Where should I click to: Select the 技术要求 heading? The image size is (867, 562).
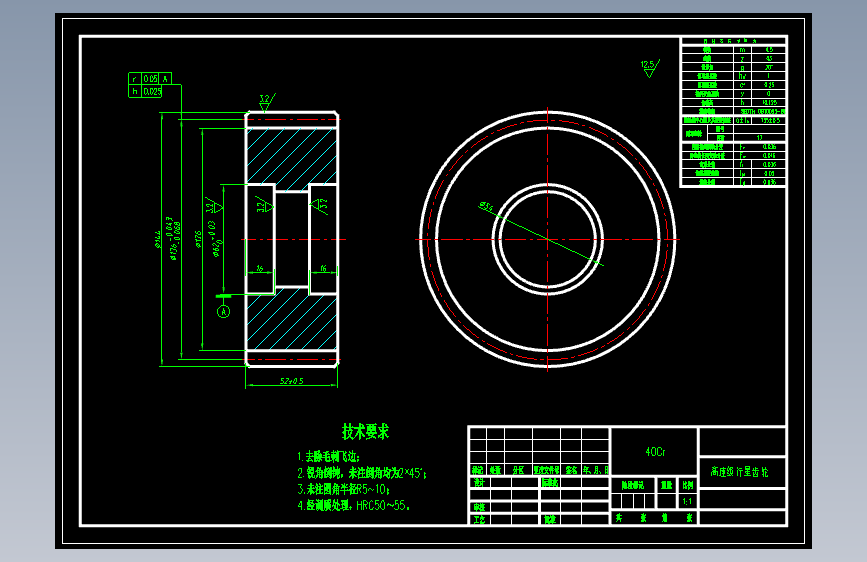(365, 431)
